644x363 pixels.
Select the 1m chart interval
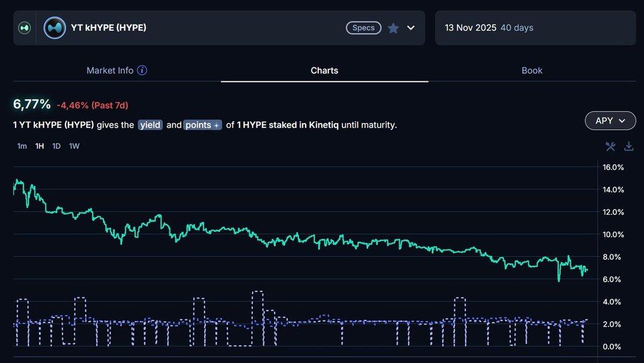tap(22, 146)
